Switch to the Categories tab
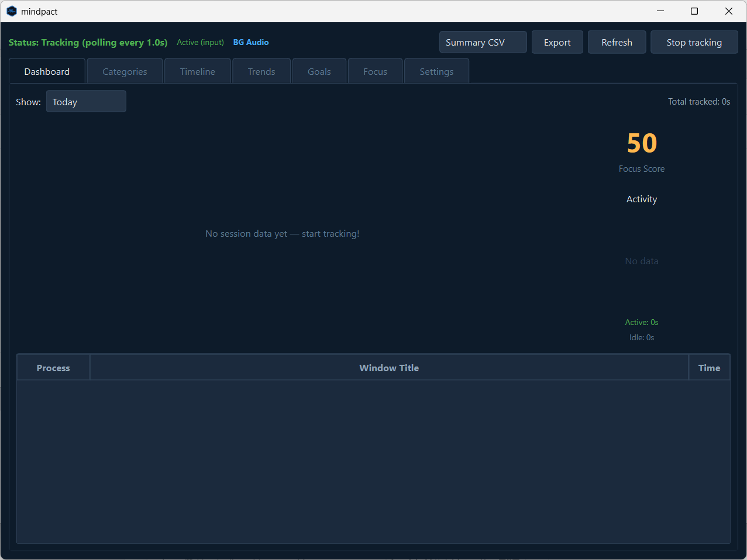The height and width of the screenshot is (560, 747). click(125, 71)
